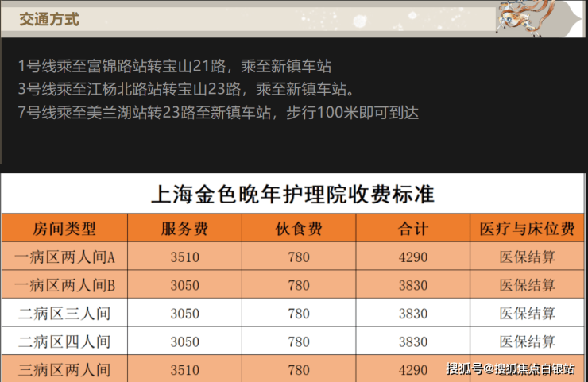Click 医保结算 in 二病区四人间 row
The height and width of the screenshot is (382, 588).
point(527,341)
